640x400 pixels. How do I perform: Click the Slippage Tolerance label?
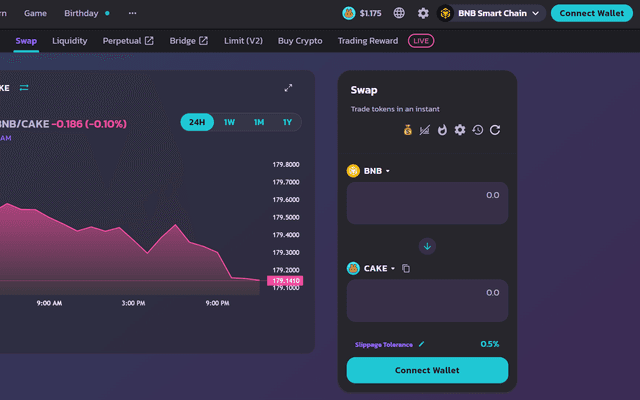[384, 344]
